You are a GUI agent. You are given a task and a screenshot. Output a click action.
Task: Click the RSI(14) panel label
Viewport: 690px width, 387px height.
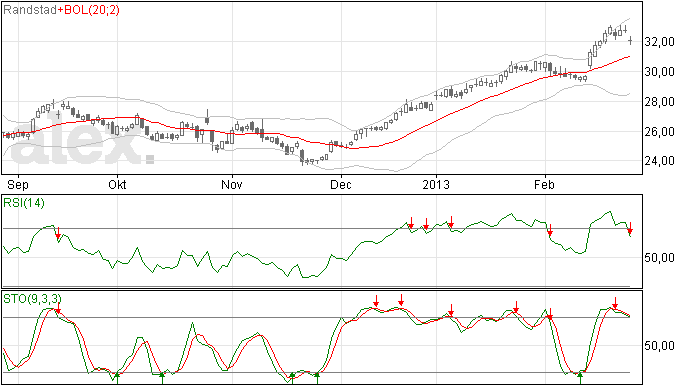(x=24, y=203)
